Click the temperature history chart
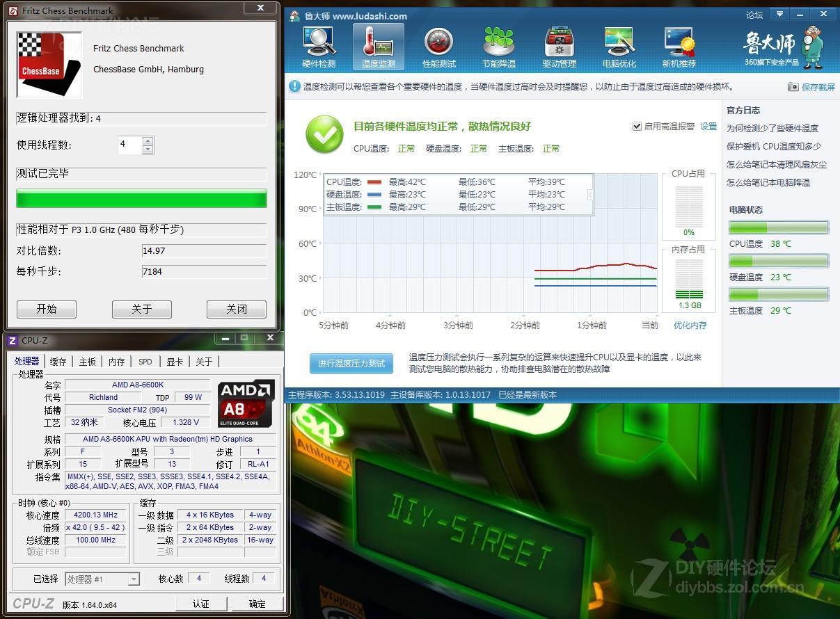Viewport: 840px width, 619px height. click(x=490, y=243)
